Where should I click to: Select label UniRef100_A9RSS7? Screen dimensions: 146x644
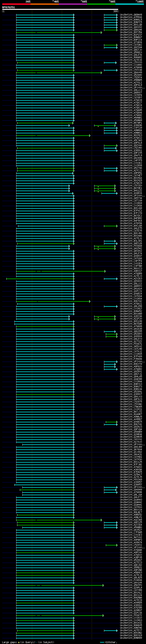[x=131, y=271]
